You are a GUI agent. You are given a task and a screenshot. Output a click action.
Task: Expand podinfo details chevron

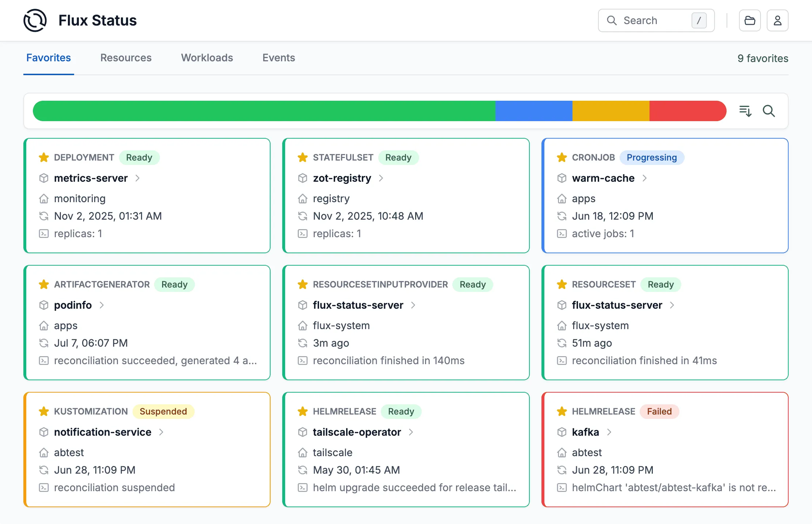[101, 305]
